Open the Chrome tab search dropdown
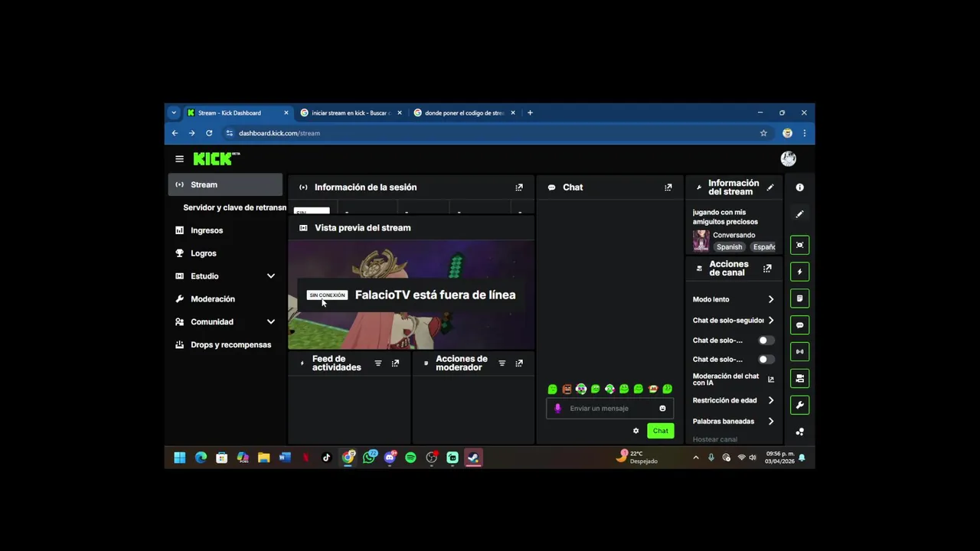This screenshot has width=980, height=551. tap(174, 112)
